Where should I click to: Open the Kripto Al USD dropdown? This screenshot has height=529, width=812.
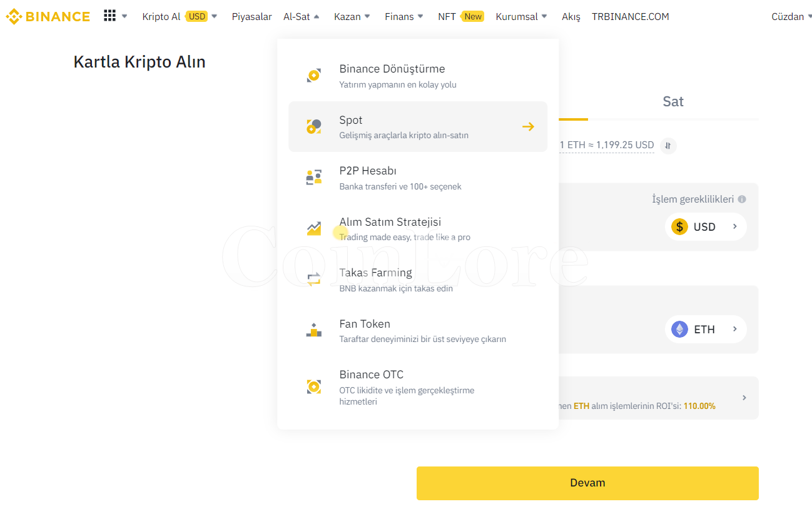(180, 16)
